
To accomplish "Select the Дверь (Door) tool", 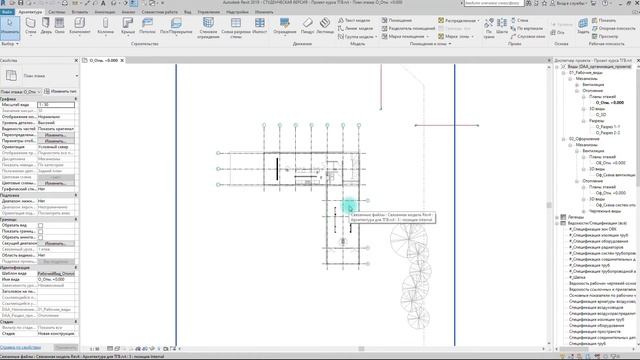I will tap(46, 25).
